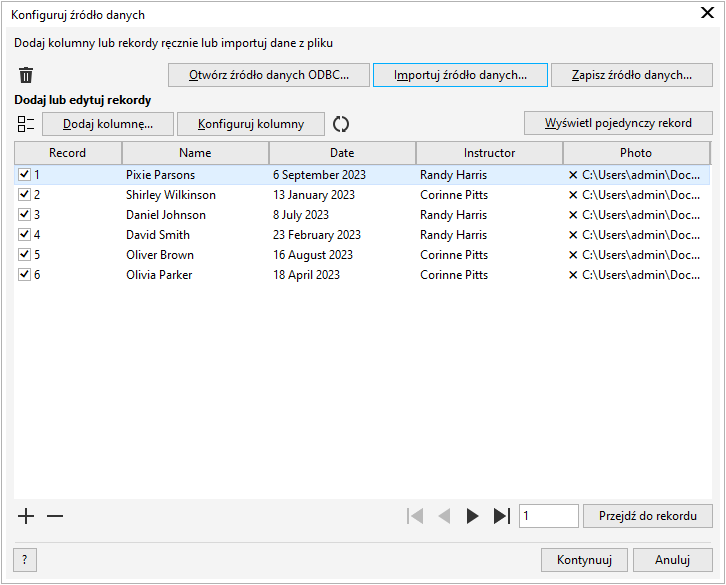The image size is (726, 585).
Task: Click the select-all records list icon
Action: (x=26, y=124)
